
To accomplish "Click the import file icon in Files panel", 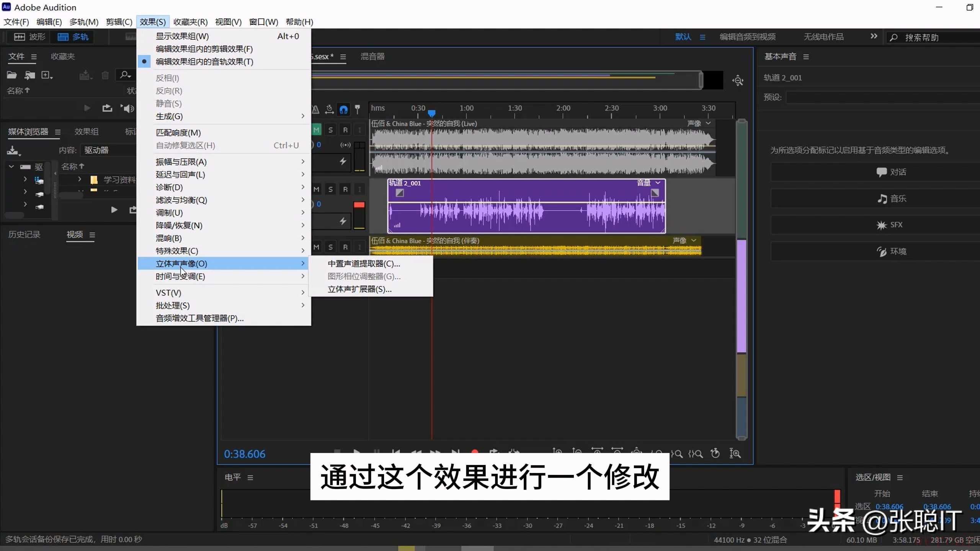I will tap(29, 75).
